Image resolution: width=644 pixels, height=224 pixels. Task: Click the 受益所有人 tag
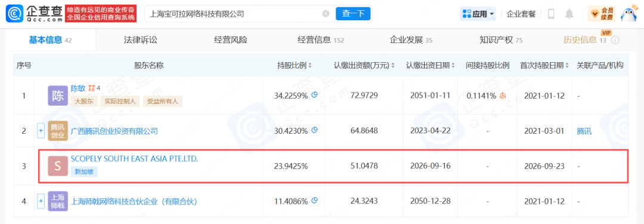pos(162,101)
